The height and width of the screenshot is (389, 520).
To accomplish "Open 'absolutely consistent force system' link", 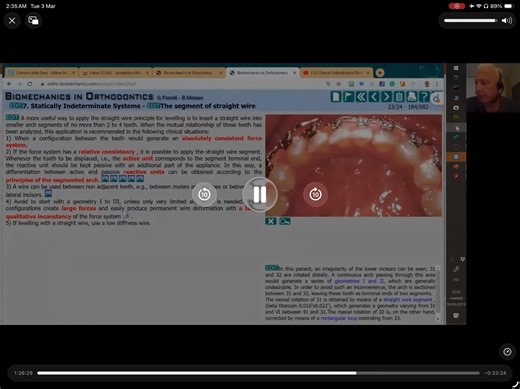I will coord(221,138).
